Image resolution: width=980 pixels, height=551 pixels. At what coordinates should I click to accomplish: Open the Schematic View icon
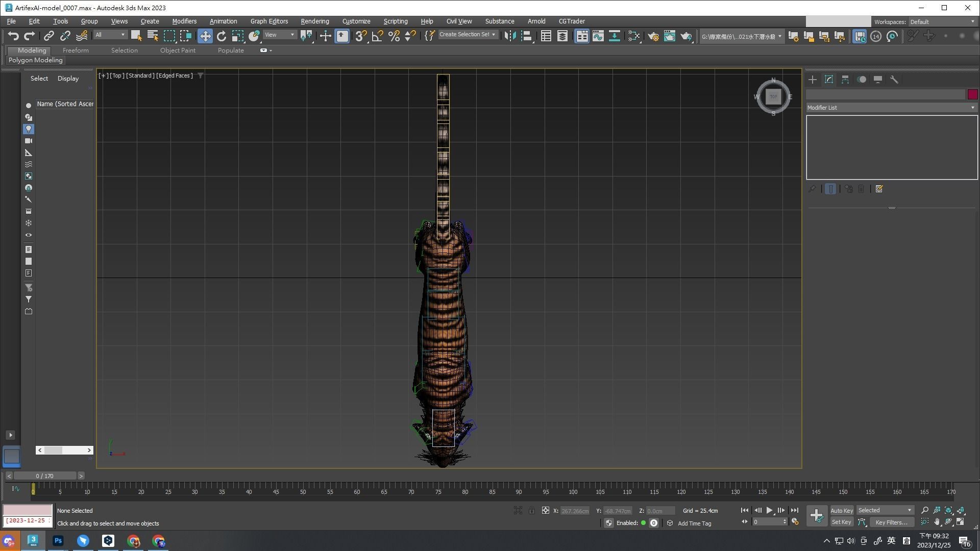click(614, 36)
